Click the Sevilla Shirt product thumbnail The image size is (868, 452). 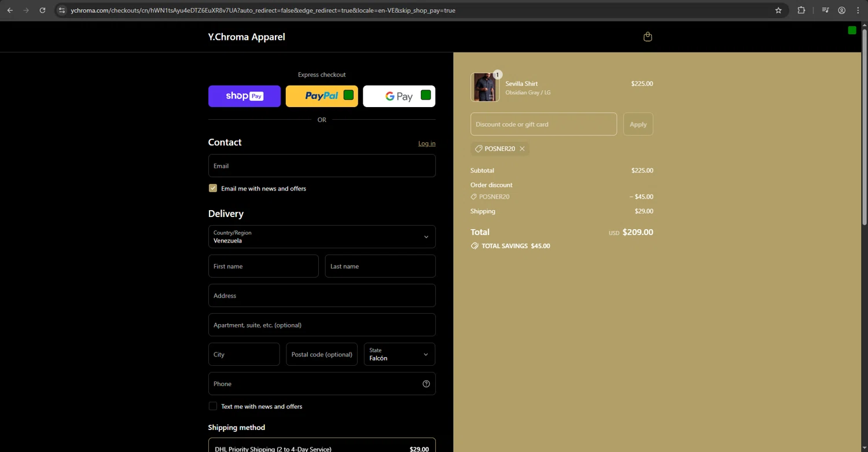click(485, 87)
